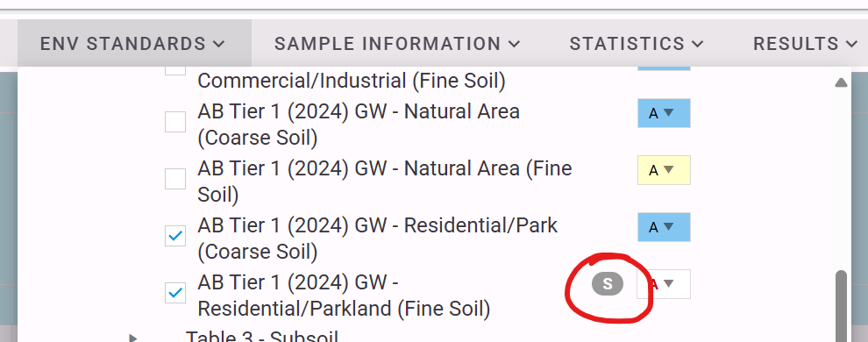Click the scroll up arrow icon

coord(841,82)
